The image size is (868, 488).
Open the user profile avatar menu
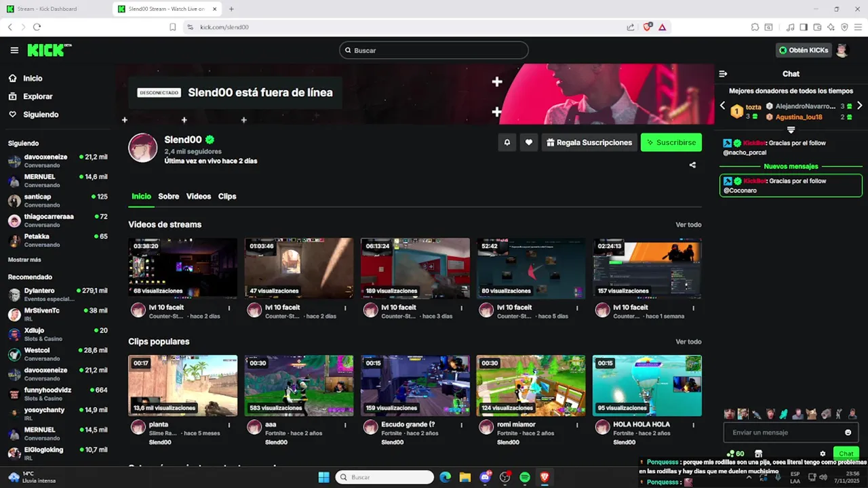click(842, 50)
